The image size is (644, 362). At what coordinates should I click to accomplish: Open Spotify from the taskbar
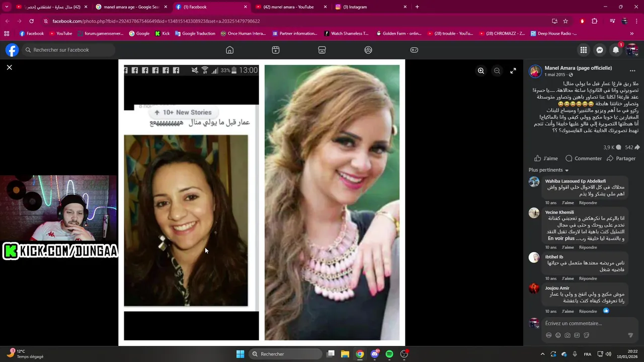[x=389, y=354]
